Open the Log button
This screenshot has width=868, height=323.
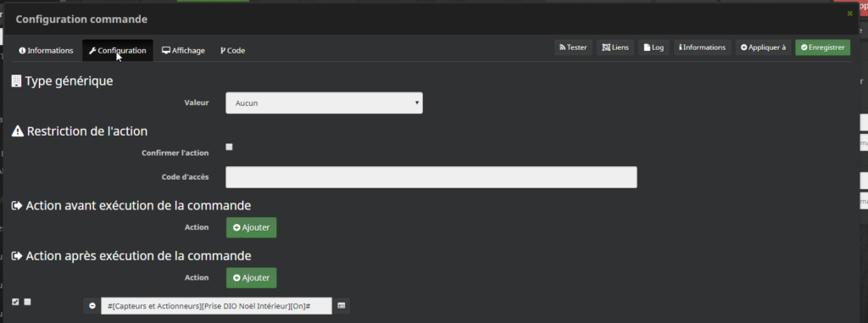[654, 47]
